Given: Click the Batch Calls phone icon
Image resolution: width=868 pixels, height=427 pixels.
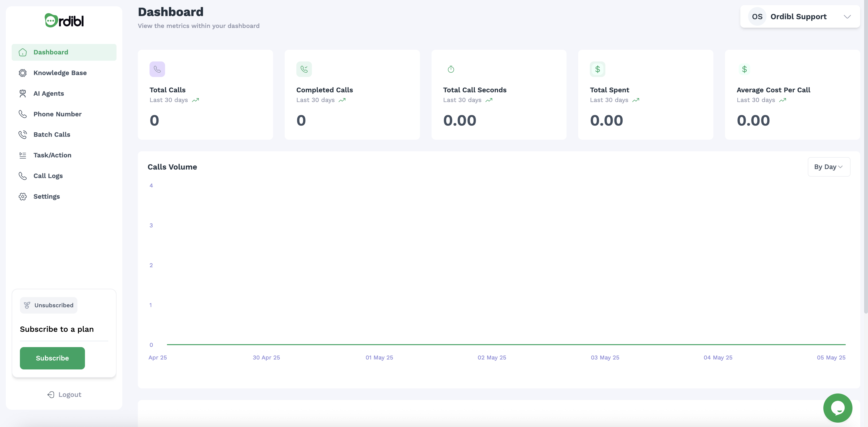Looking at the screenshot, I should (x=23, y=135).
